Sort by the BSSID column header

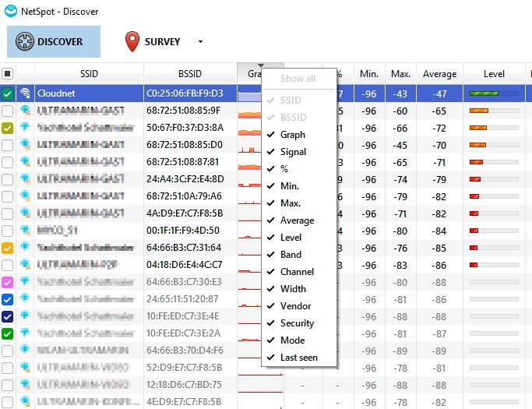point(190,74)
